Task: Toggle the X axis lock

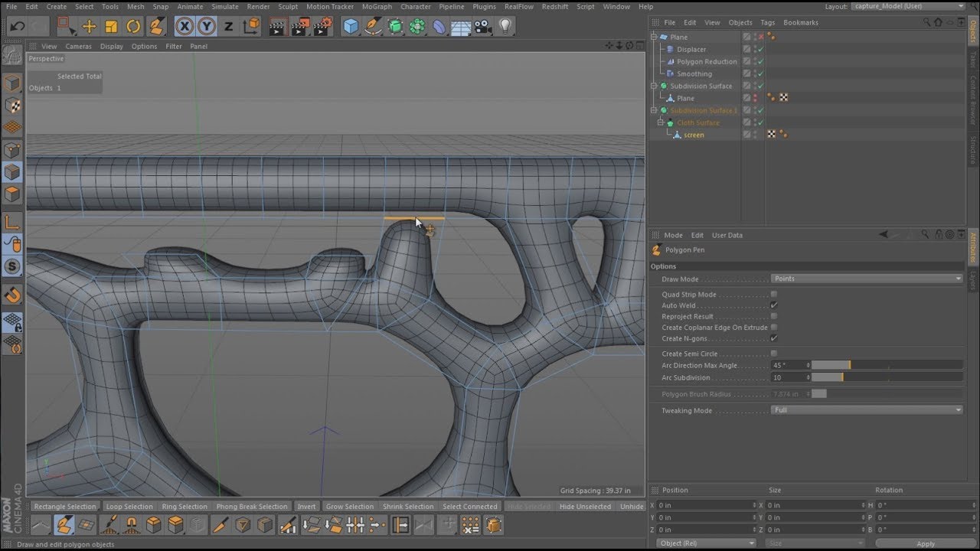Action: (x=184, y=27)
